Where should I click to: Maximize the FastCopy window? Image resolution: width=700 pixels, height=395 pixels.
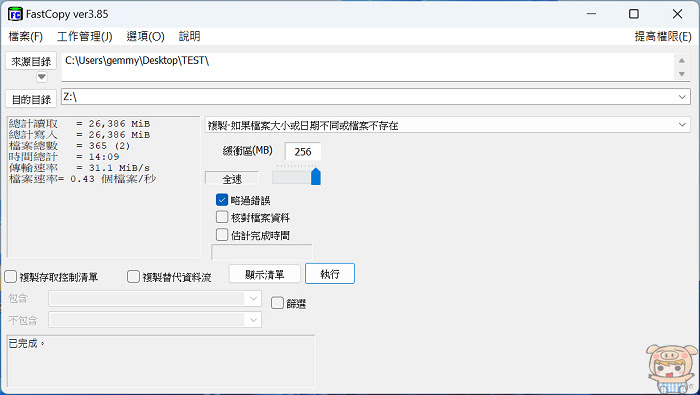point(634,14)
